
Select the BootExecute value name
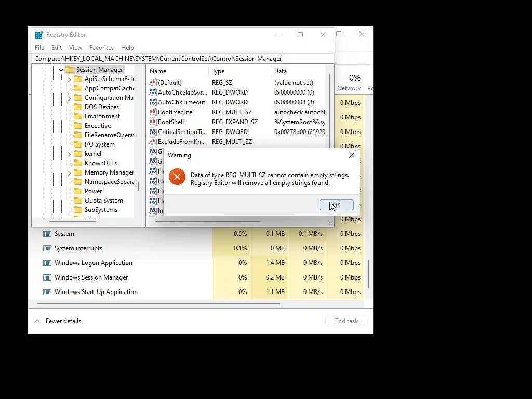[x=175, y=112]
